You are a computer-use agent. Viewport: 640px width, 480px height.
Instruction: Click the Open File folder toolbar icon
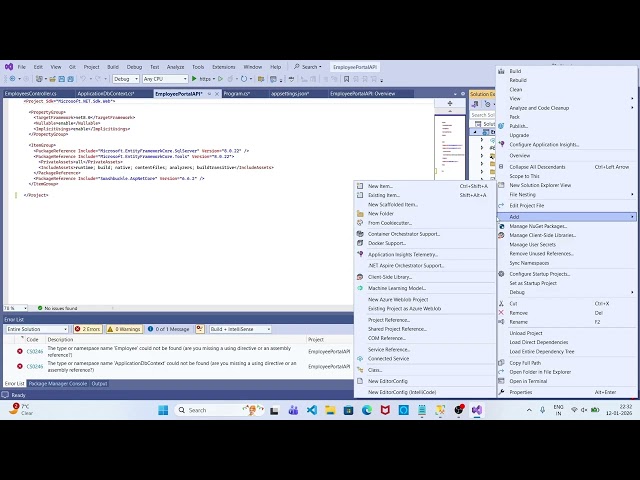tap(53, 79)
